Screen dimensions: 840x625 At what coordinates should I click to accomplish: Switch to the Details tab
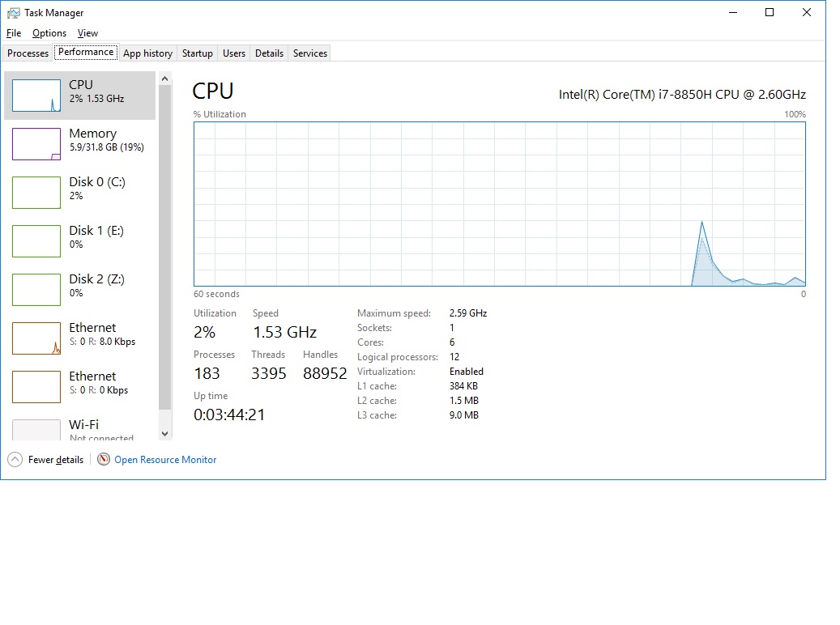270,53
